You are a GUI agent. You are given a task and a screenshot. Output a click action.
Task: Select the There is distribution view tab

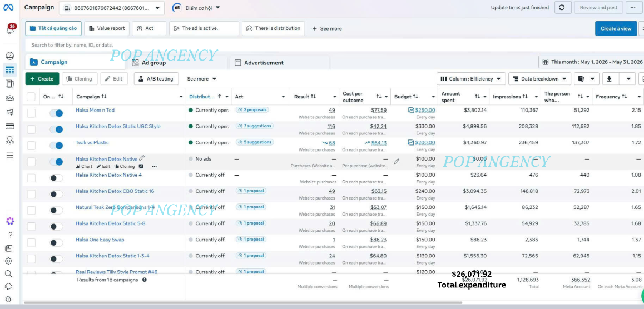pos(273,28)
